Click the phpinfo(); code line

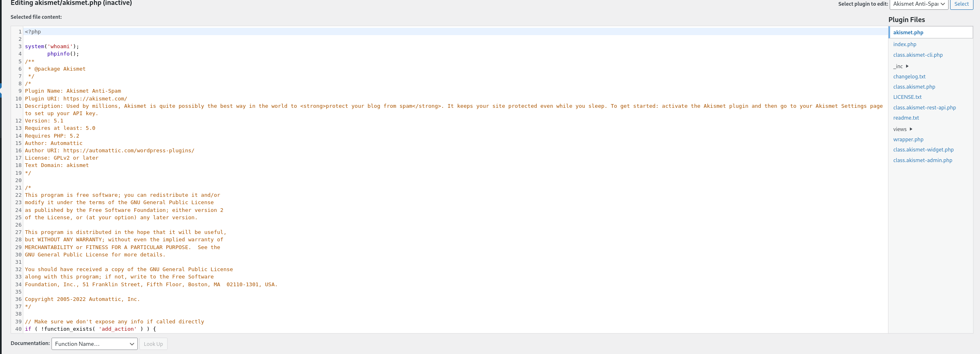click(63, 54)
